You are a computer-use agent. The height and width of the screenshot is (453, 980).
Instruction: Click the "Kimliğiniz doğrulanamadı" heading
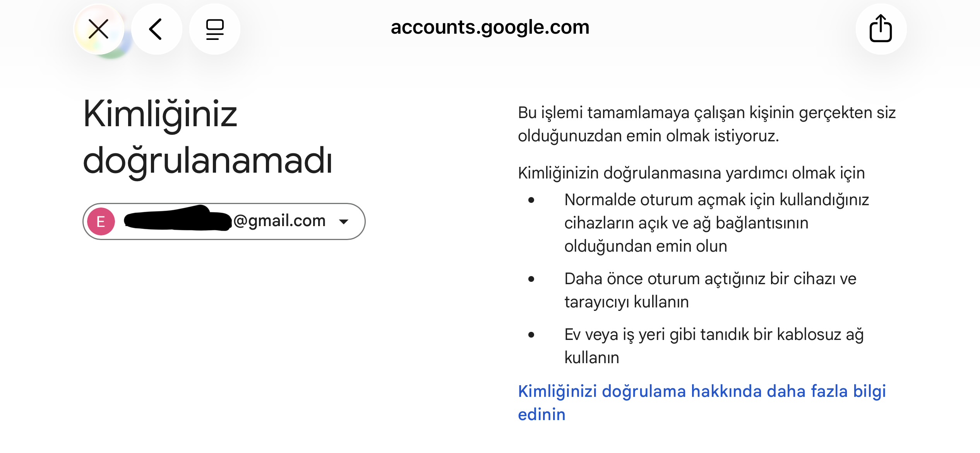[x=207, y=137]
